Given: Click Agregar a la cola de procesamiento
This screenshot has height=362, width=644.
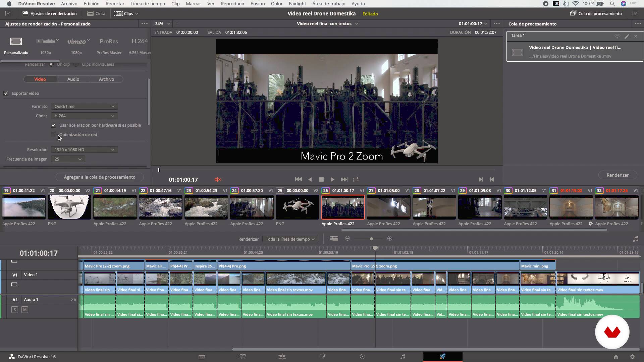Looking at the screenshot, I should [x=100, y=177].
